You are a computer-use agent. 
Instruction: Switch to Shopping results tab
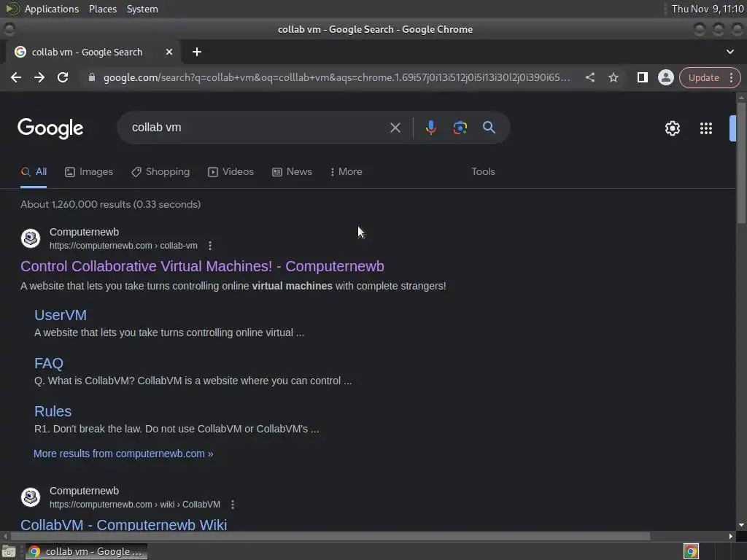pos(160,172)
